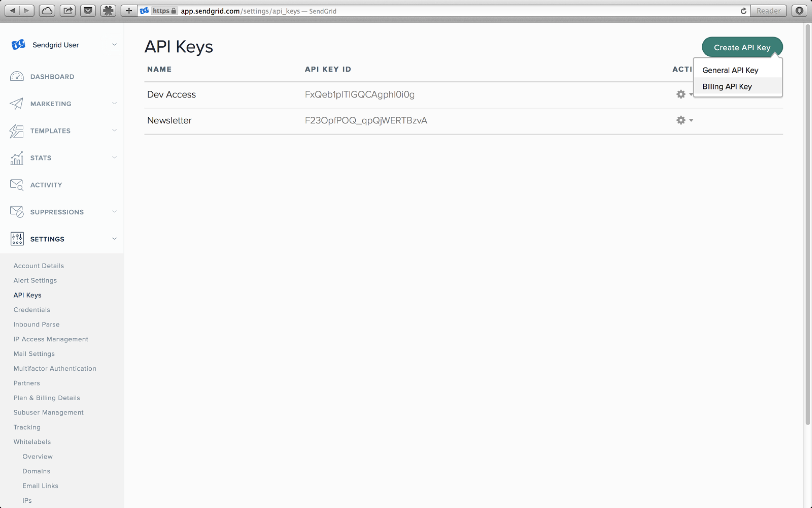Open Account Details settings link
The image size is (812, 508).
click(x=38, y=265)
